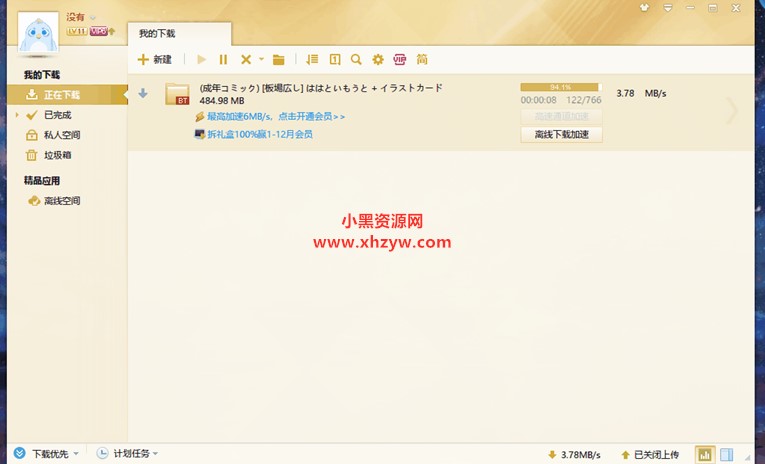Viewport: 765px width, 464px height.
Task: Click the start download play icon
Action: (202, 60)
